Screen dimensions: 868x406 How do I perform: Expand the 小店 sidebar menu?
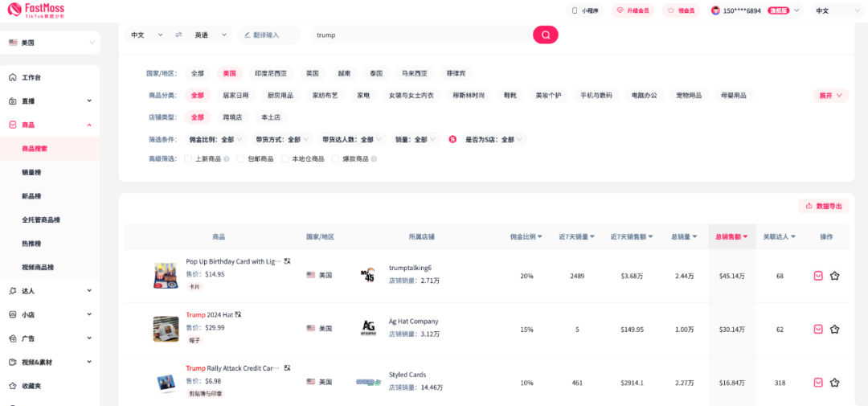(50, 314)
